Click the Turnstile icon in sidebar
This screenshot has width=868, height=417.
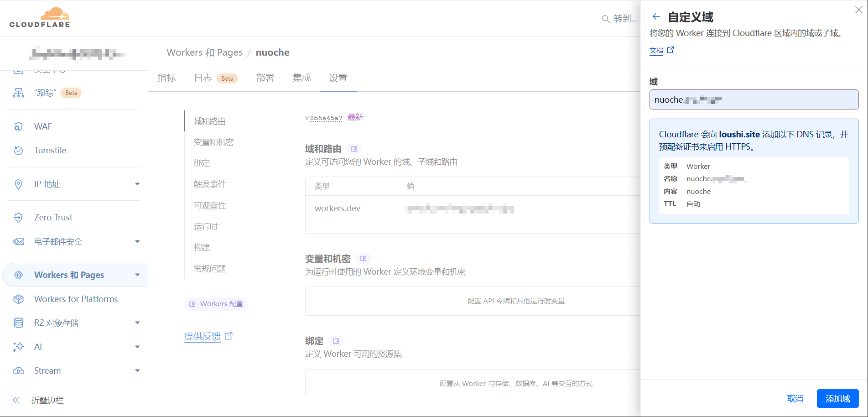(x=18, y=151)
